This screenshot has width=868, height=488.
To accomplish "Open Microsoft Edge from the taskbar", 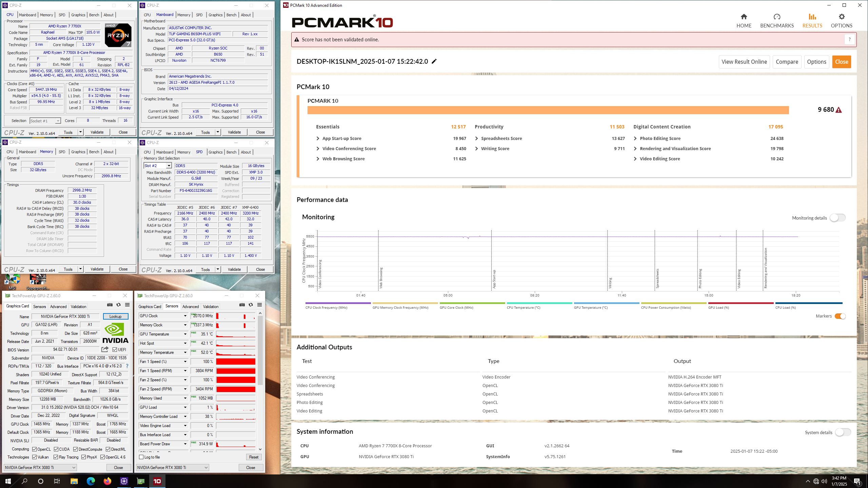I will coord(91,481).
